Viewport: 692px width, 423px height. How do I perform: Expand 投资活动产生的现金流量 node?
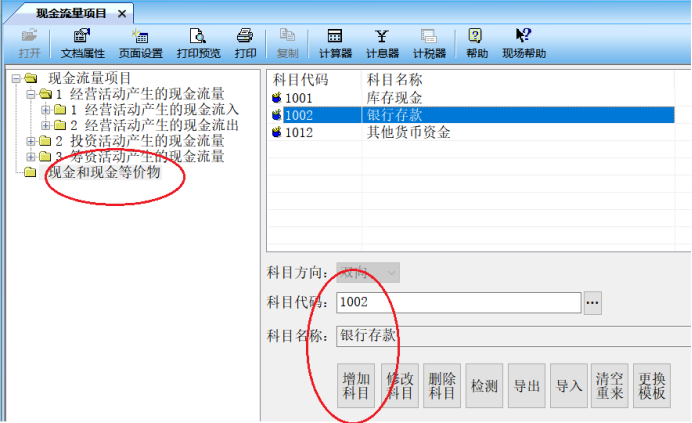click(x=31, y=141)
